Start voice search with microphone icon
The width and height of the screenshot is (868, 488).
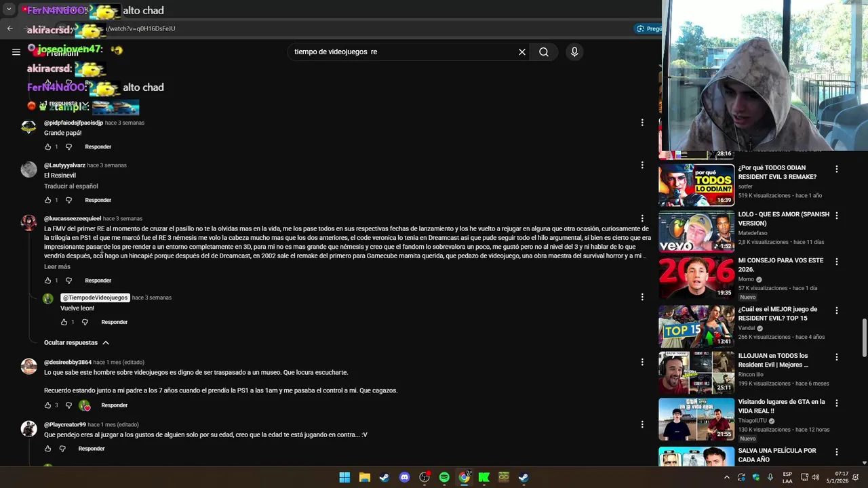click(574, 52)
